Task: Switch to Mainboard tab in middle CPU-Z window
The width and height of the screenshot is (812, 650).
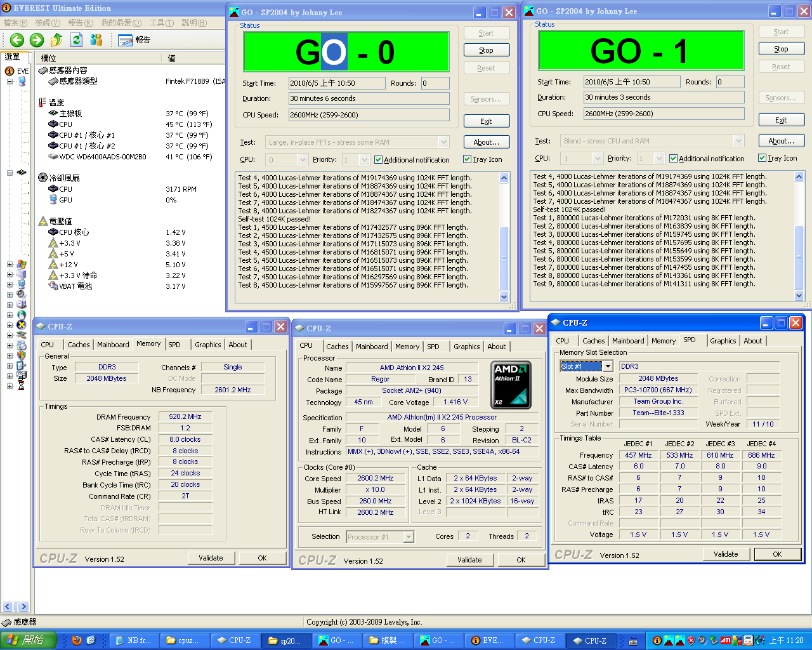Action: point(372,347)
